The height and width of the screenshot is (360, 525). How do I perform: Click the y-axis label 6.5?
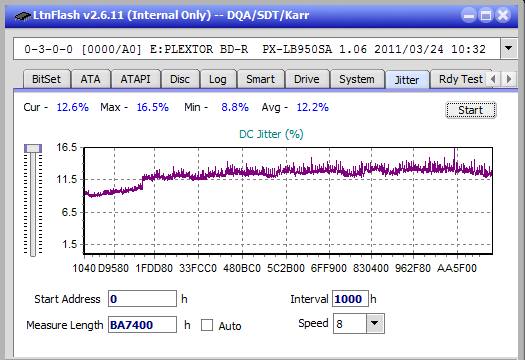[69, 212]
